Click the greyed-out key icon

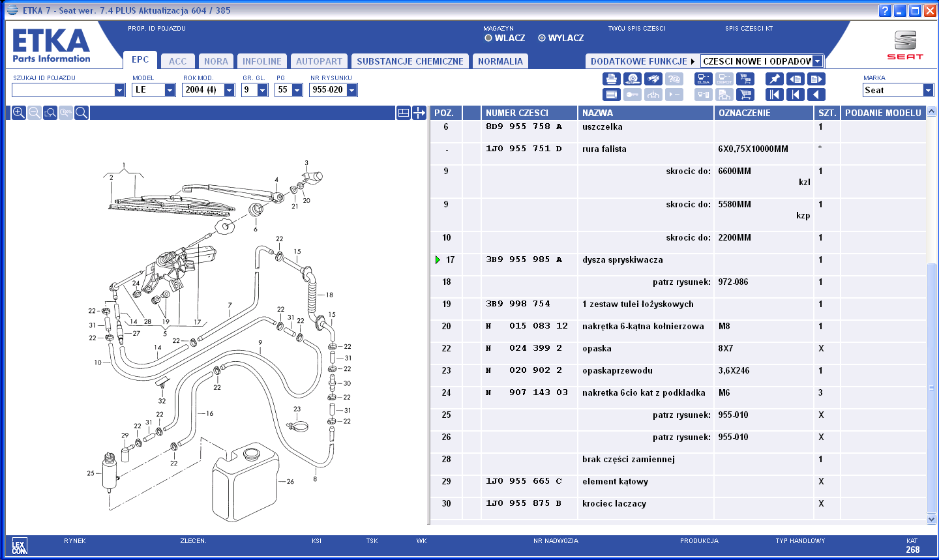coord(632,95)
